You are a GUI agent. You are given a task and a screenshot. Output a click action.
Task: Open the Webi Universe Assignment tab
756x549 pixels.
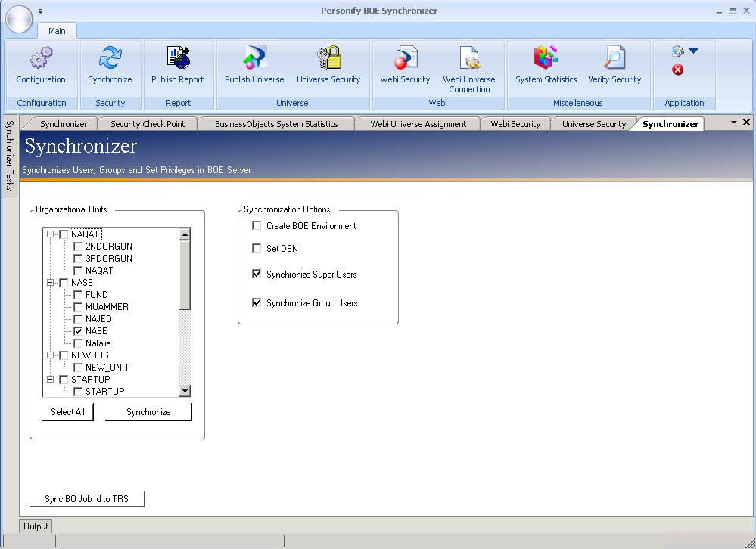pos(418,124)
